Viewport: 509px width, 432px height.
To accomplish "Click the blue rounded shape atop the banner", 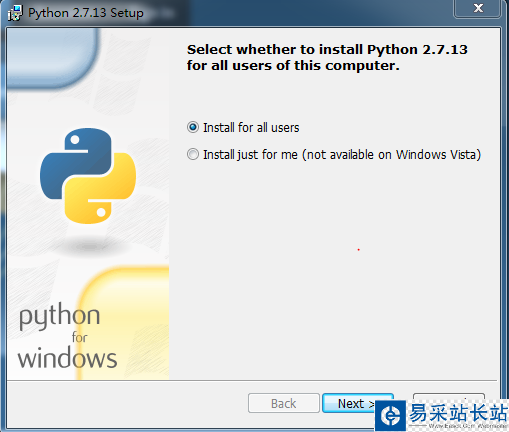I will click(x=52, y=58).
